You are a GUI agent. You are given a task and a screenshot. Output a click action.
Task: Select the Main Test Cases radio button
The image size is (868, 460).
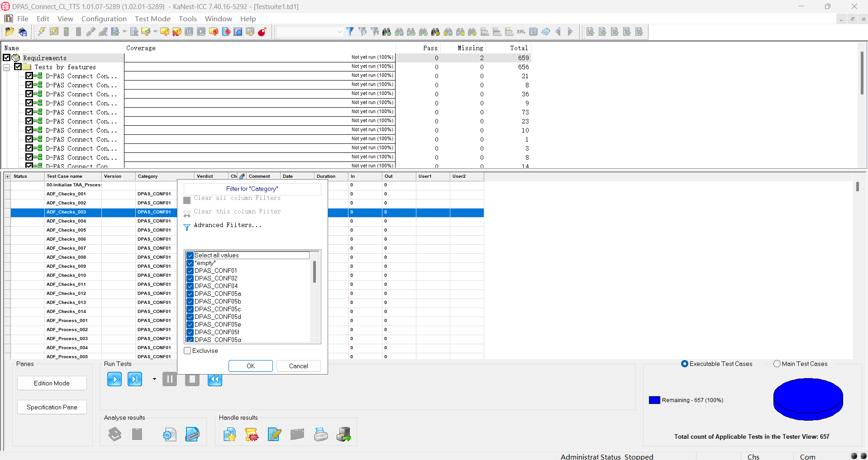click(777, 364)
